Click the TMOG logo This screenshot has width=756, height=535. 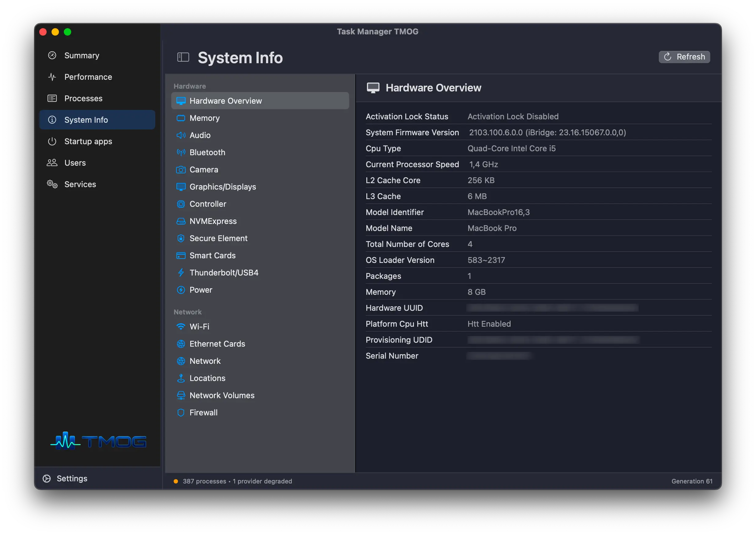click(x=98, y=441)
